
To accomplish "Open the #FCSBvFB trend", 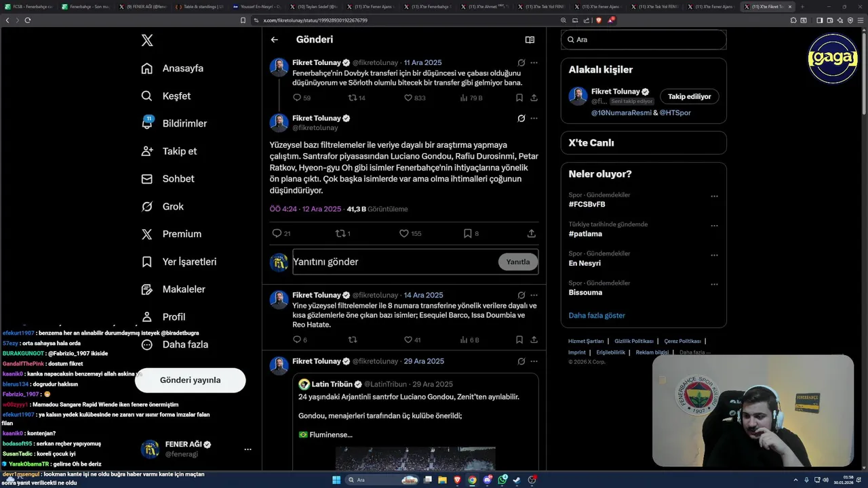I will pos(587,204).
